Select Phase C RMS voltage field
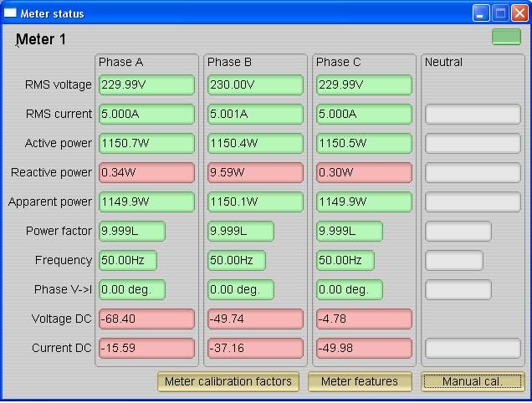This screenshot has height=403, width=532. 364,84
